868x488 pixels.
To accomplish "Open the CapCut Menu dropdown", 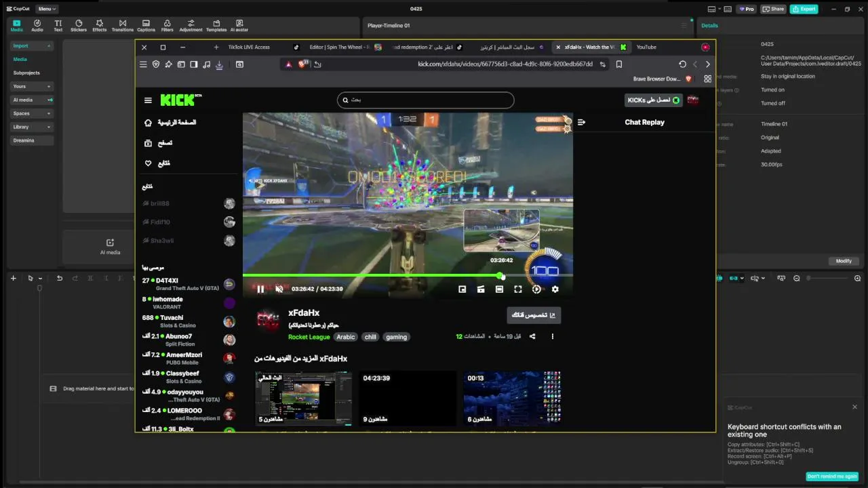I will (46, 9).
